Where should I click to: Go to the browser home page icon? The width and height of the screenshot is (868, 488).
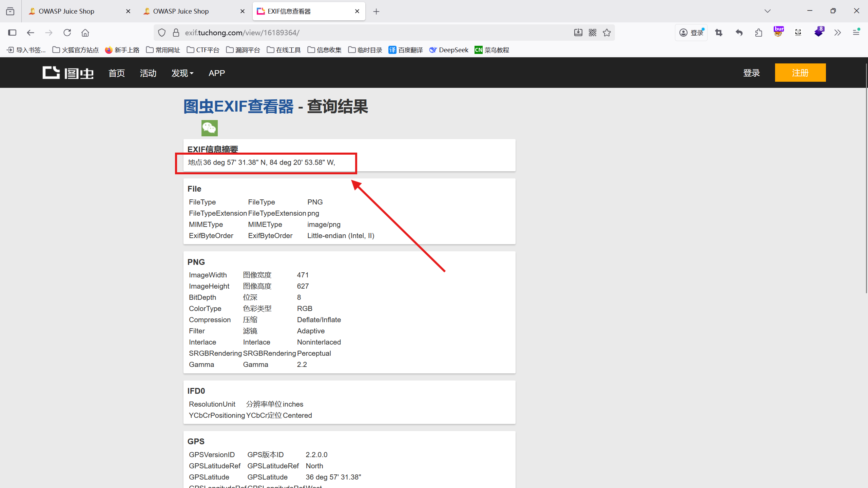tap(85, 33)
